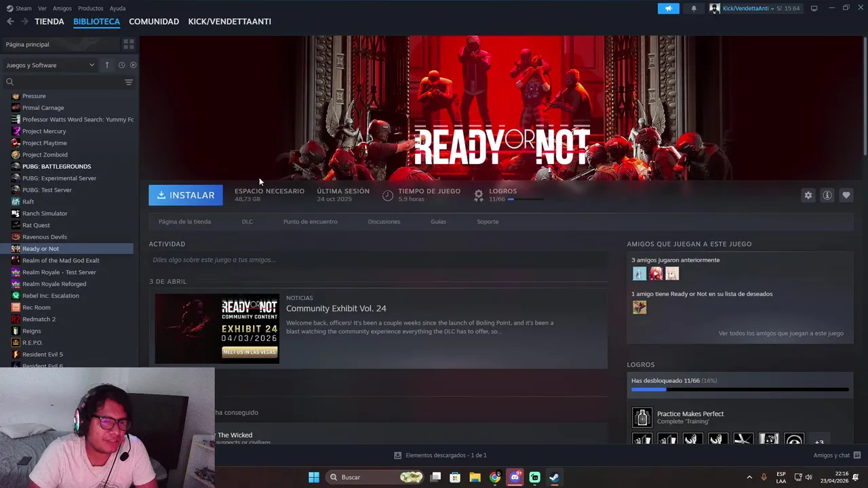The image size is (868, 488).
Task: Click the activity text field Diles algo
Action: (x=378, y=260)
